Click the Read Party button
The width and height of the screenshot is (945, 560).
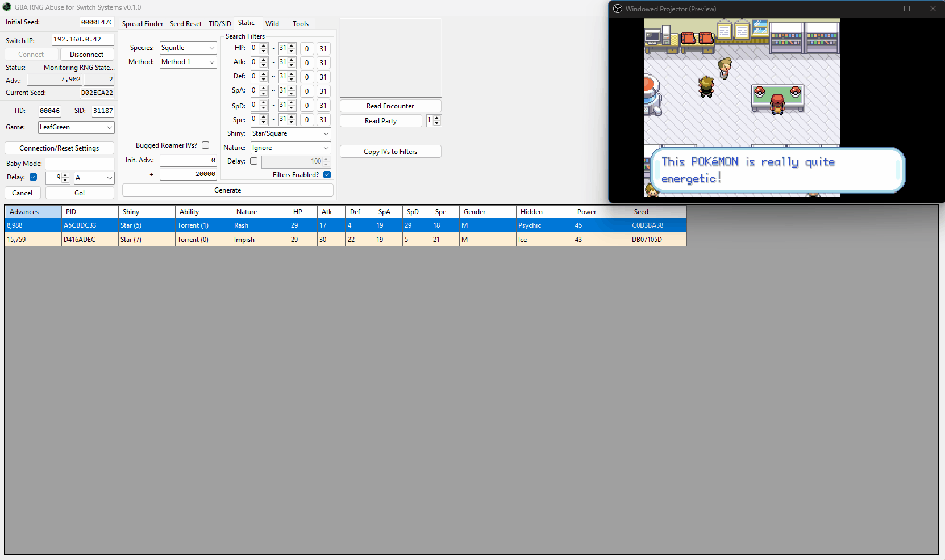click(381, 121)
